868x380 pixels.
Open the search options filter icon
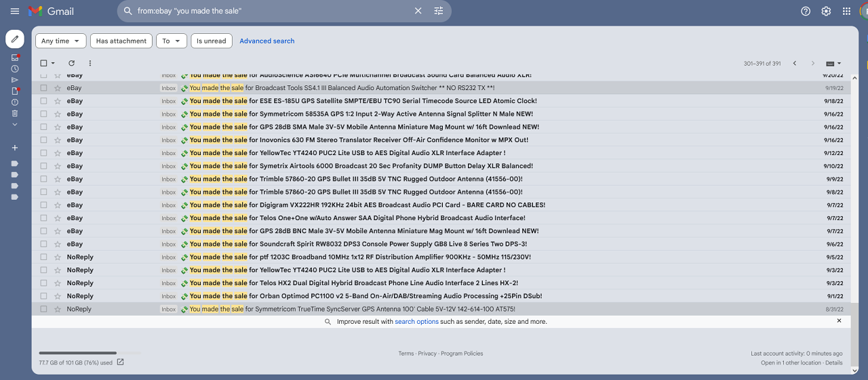pyautogui.click(x=439, y=11)
